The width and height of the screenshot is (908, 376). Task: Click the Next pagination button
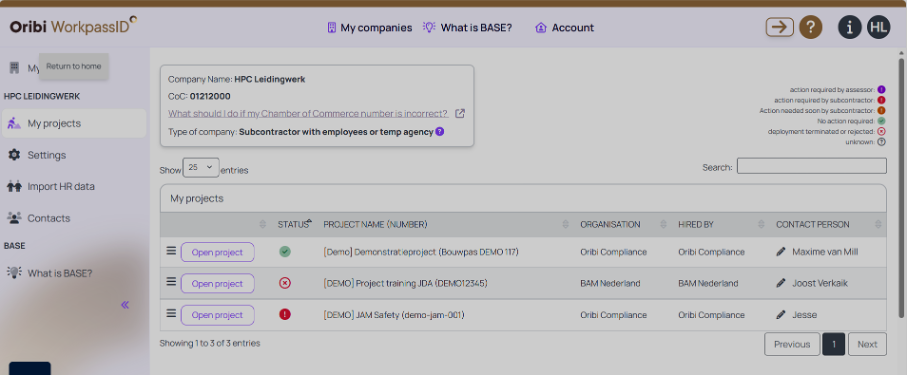click(x=867, y=344)
